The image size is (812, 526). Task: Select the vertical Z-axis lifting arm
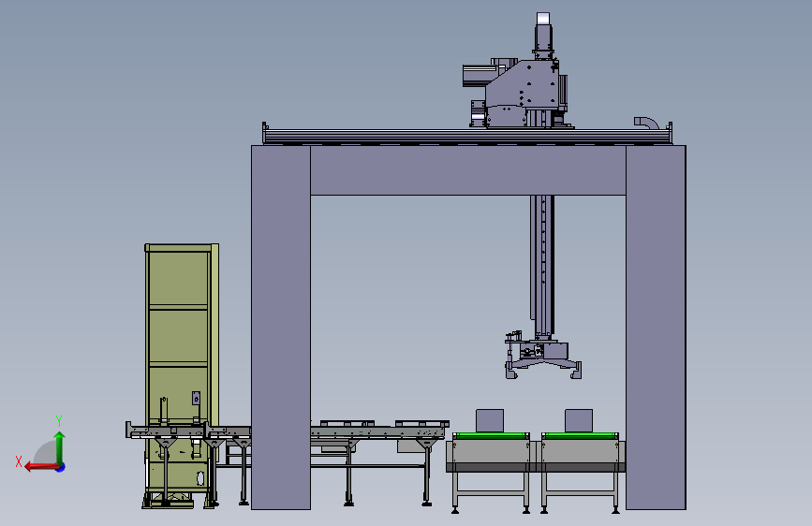pyautogui.click(x=542, y=265)
